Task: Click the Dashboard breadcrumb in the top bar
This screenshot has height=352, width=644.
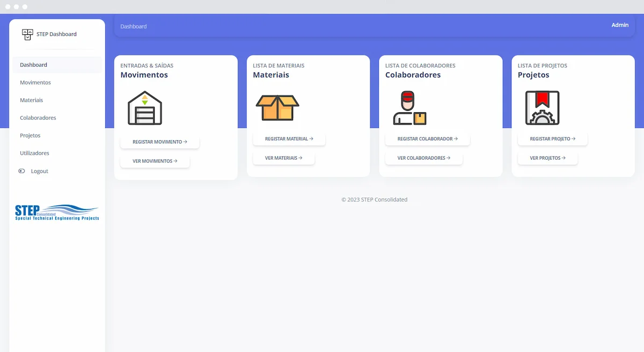Action: pyautogui.click(x=133, y=26)
